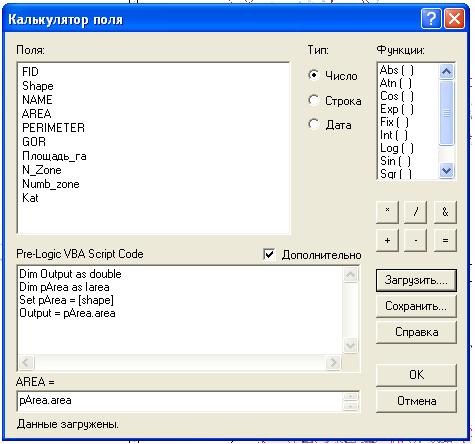Viewport: 475px width, 444px height.
Task: Insert the minus operator button
Action: click(x=415, y=240)
